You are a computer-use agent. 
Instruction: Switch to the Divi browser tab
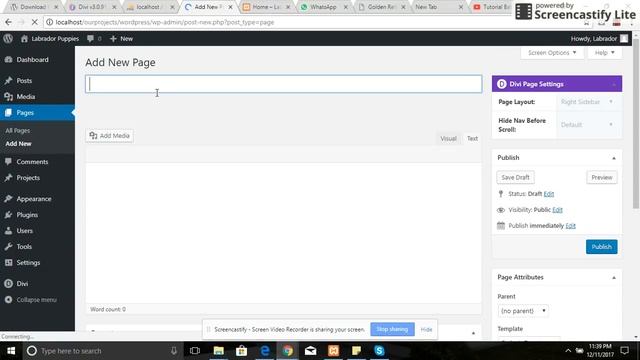point(92,7)
